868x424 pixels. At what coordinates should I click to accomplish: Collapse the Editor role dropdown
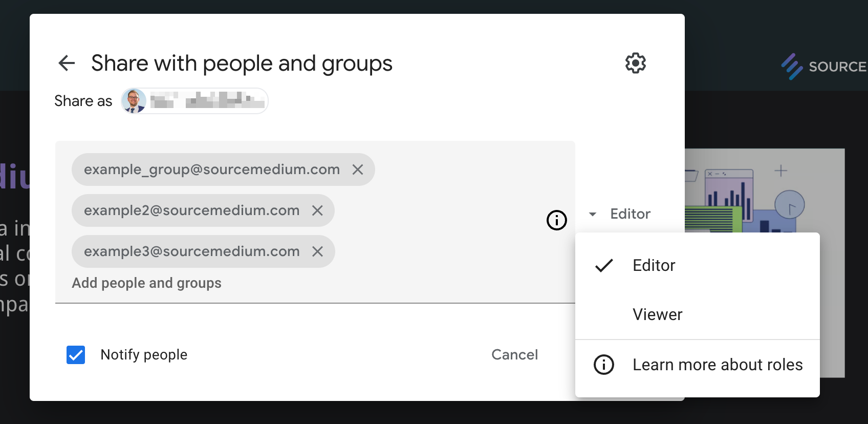pyautogui.click(x=620, y=214)
